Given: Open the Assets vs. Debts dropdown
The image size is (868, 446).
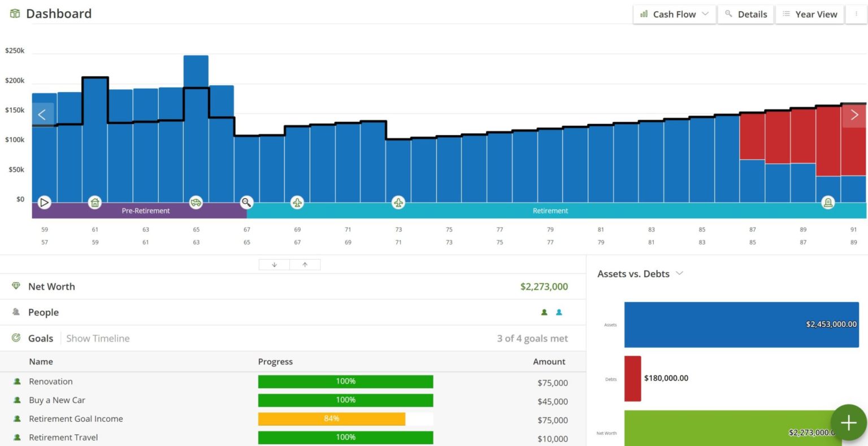Looking at the screenshot, I should pyautogui.click(x=640, y=274).
